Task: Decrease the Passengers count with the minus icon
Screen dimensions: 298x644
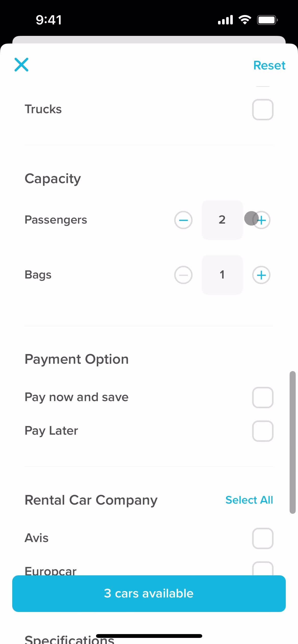Action: click(x=183, y=220)
